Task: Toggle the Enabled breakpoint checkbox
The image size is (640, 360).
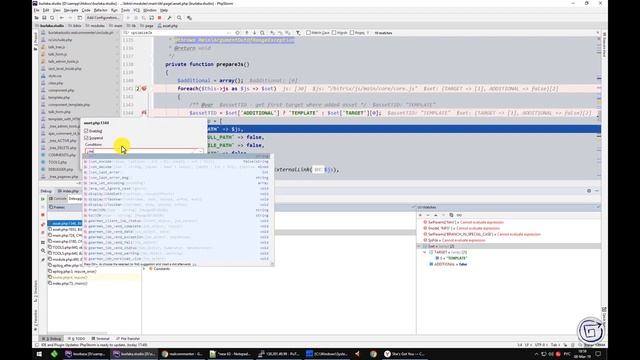Action: pos(86,131)
